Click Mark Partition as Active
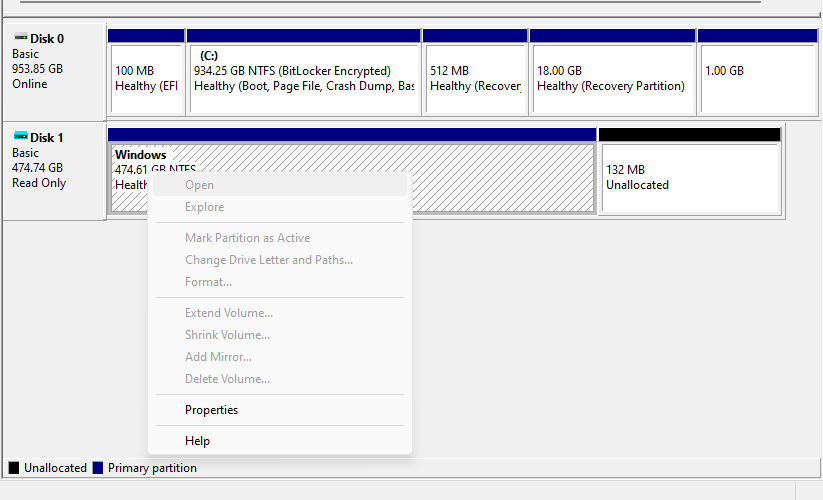 (x=280, y=238)
